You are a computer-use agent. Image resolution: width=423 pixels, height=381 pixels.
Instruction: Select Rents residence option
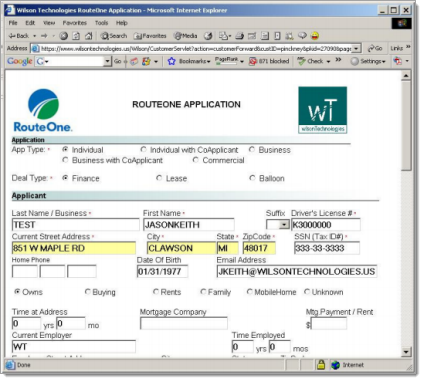coord(156,292)
